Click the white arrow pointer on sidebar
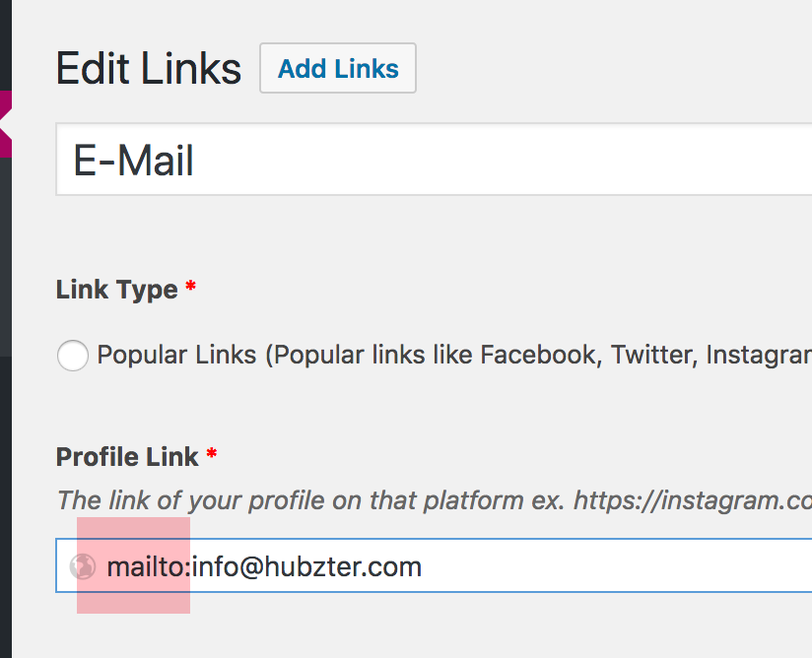812x658 pixels. click(5, 124)
